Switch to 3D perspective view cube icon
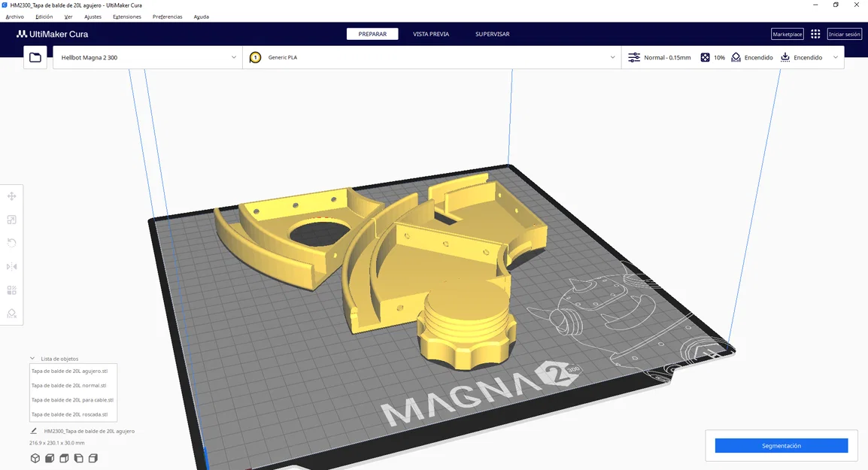Image resolution: width=868 pixels, height=470 pixels. 35,459
